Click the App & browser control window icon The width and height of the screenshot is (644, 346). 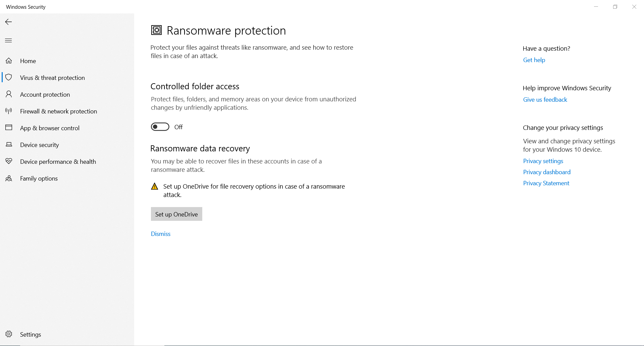[9, 128]
